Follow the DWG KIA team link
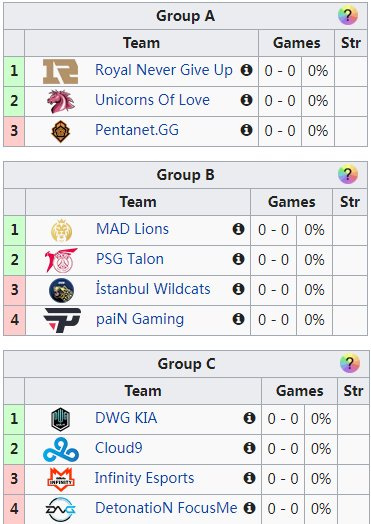This screenshot has height=524, width=371. click(126, 418)
